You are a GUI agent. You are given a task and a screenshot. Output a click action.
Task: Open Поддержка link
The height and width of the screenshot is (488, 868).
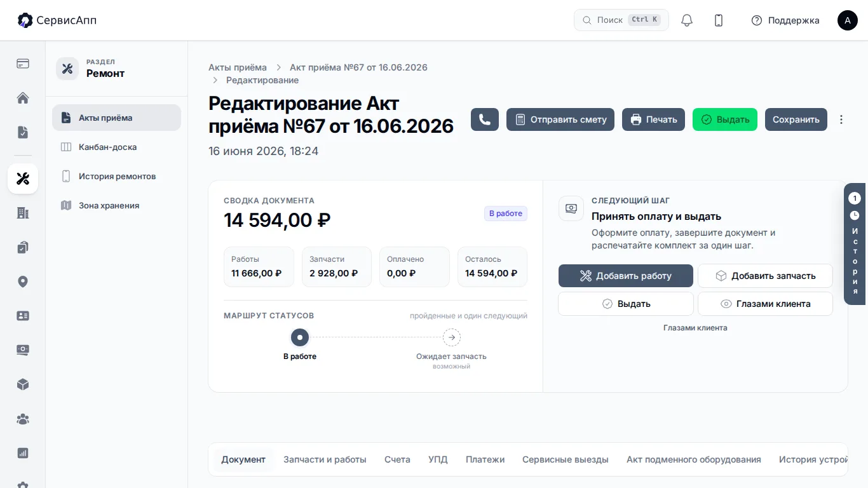point(785,20)
